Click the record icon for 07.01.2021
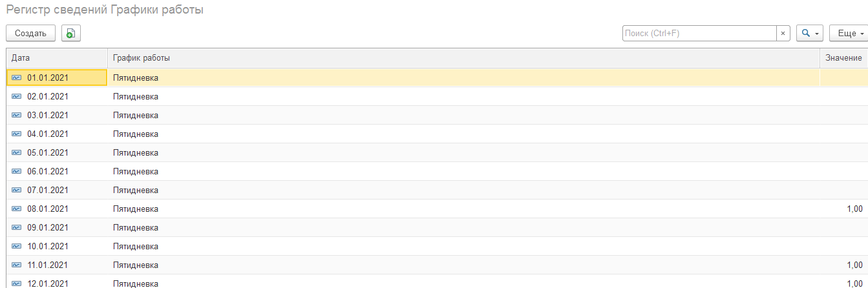Viewport: 868px width, 288px height. [x=16, y=190]
